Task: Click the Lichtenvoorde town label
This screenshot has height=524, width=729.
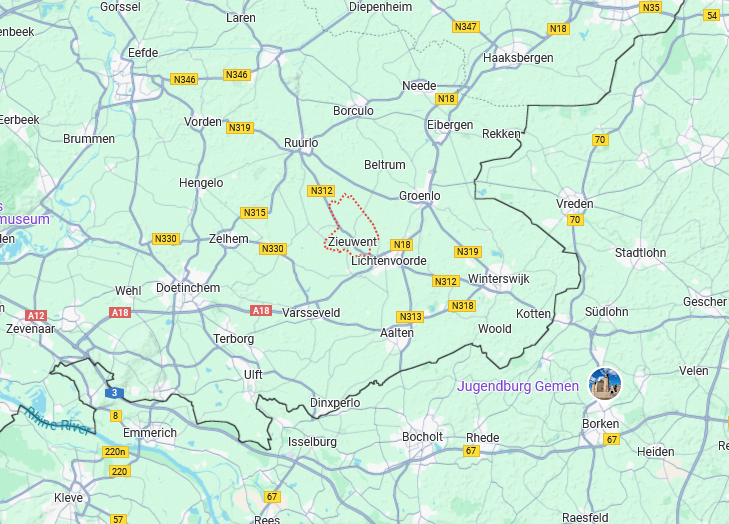Action: [x=389, y=261]
